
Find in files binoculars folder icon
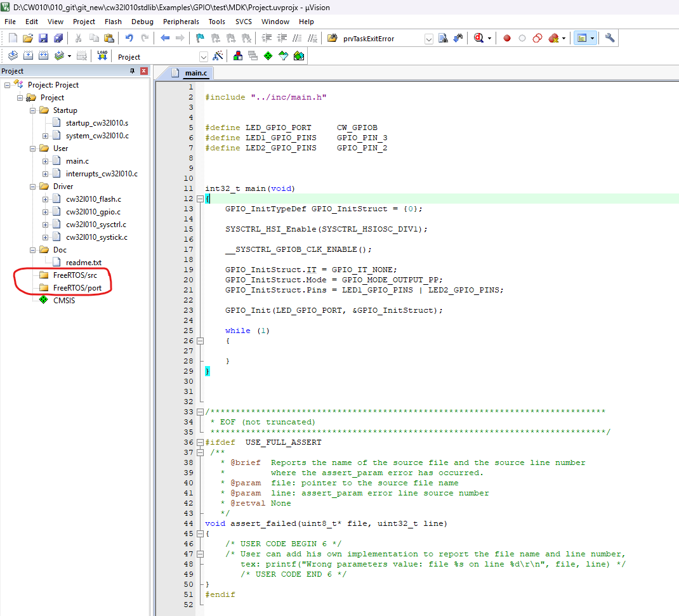click(332, 38)
